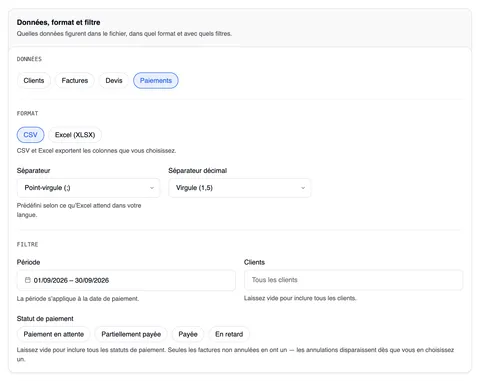Click the Séparateur décimal label
The height and width of the screenshot is (381, 480).
(x=198, y=171)
